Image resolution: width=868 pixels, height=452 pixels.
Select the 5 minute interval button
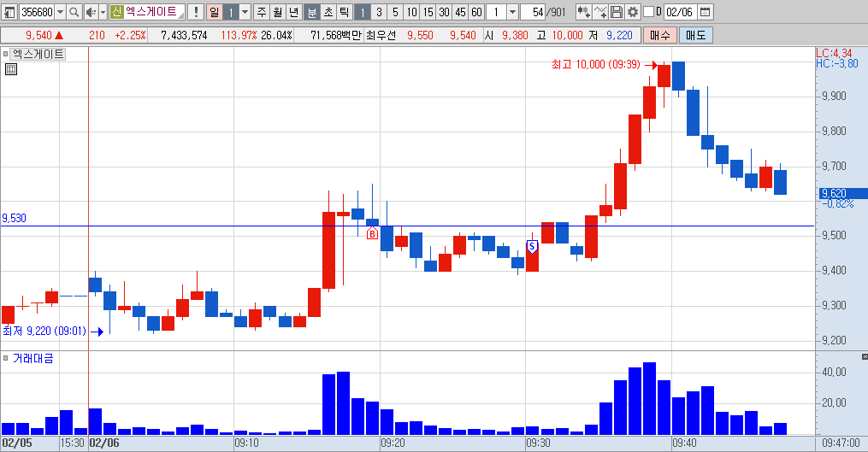coord(395,12)
